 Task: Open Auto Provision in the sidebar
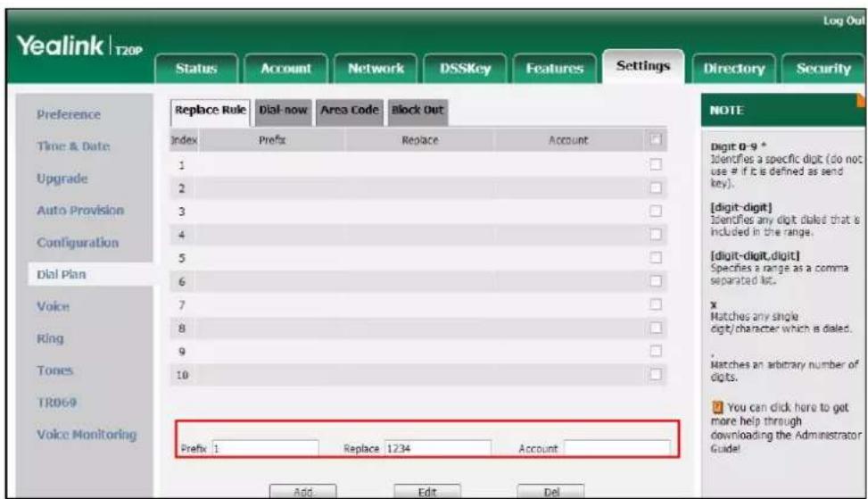80,211
